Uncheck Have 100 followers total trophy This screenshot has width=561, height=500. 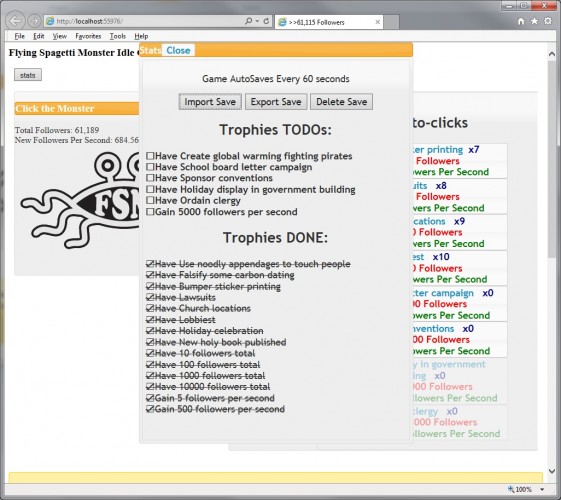point(150,364)
